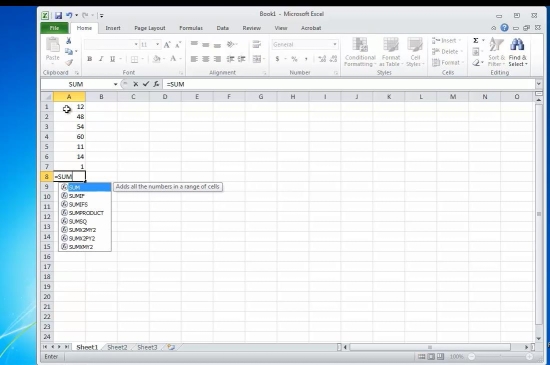Click the Excel Help question mark icon
This screenshot has height=365, width=550.
(504, 28)
